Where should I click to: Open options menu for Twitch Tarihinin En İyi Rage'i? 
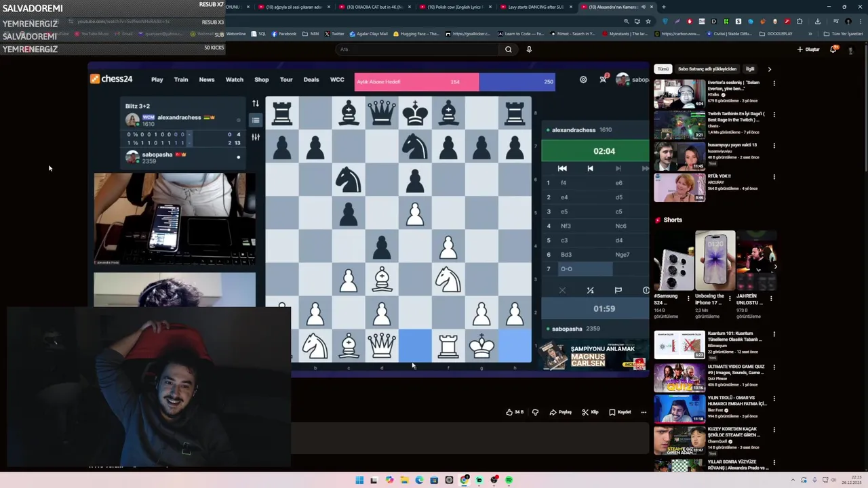(x=774, y=115)
